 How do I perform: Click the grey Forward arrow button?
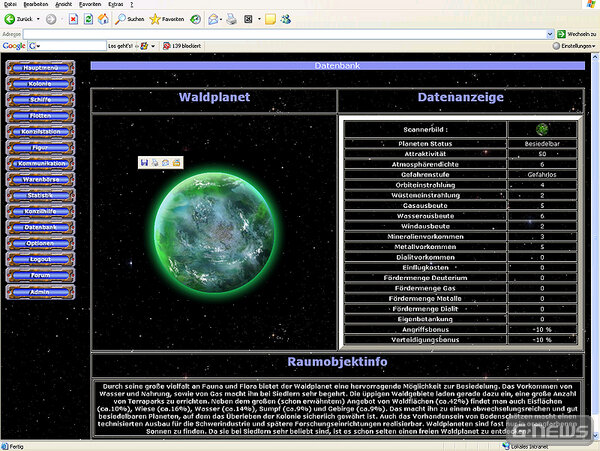pyautogui.click(x=51, y=19)
